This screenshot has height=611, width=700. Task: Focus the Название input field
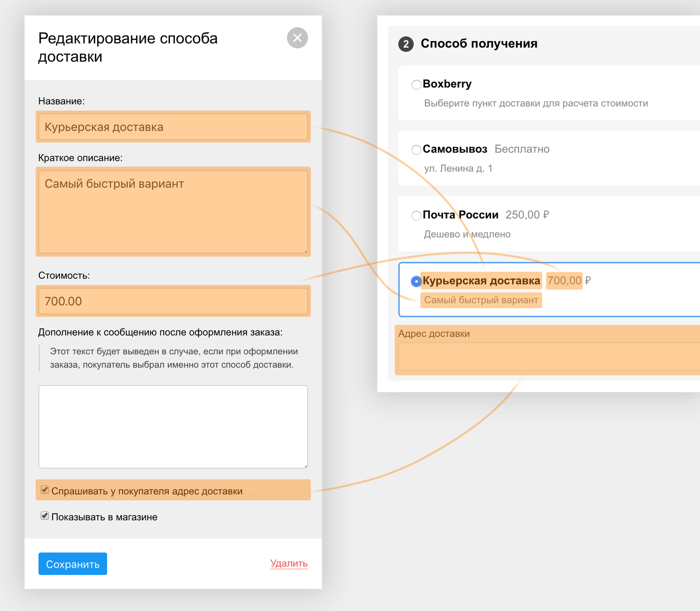[173, 127]
